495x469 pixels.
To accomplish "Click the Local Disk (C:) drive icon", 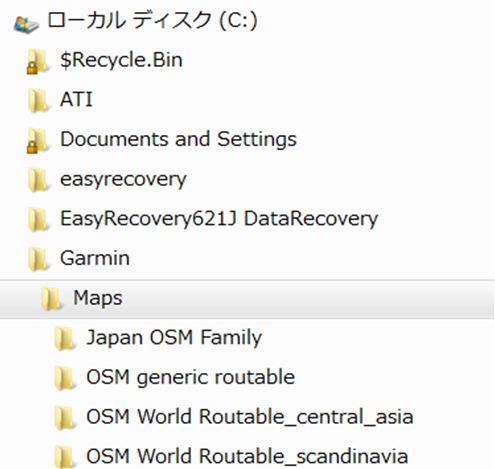I will pos(26,24).
